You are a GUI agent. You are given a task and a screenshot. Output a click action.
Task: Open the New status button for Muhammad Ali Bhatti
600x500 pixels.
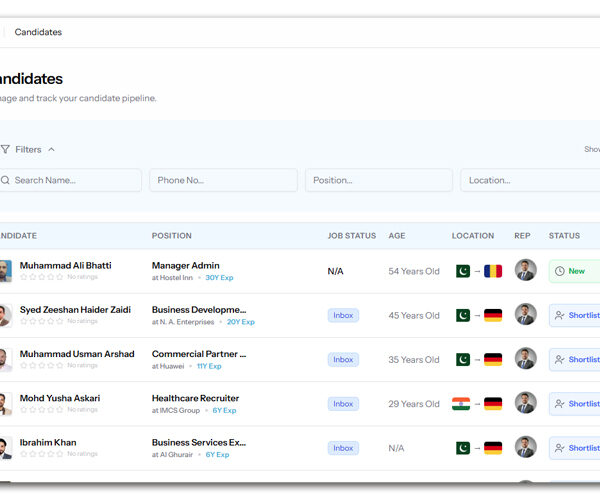coord(575,271)
